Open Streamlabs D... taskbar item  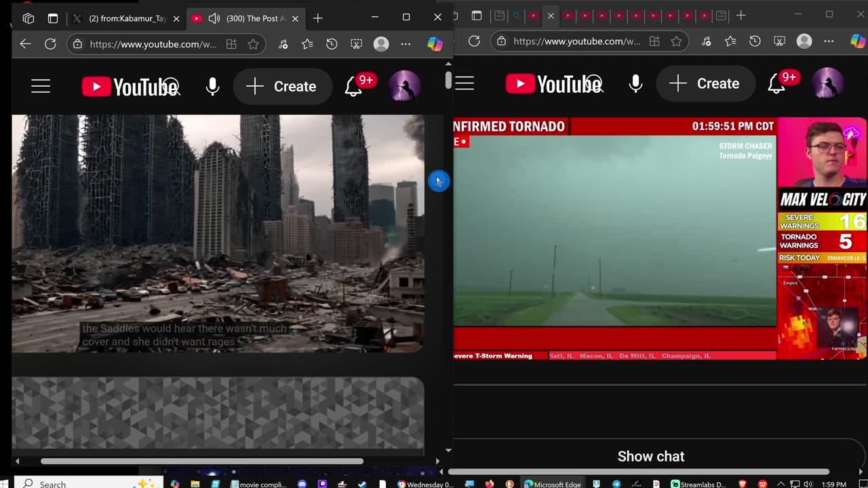pyautogui.click(x=698, y=484)
